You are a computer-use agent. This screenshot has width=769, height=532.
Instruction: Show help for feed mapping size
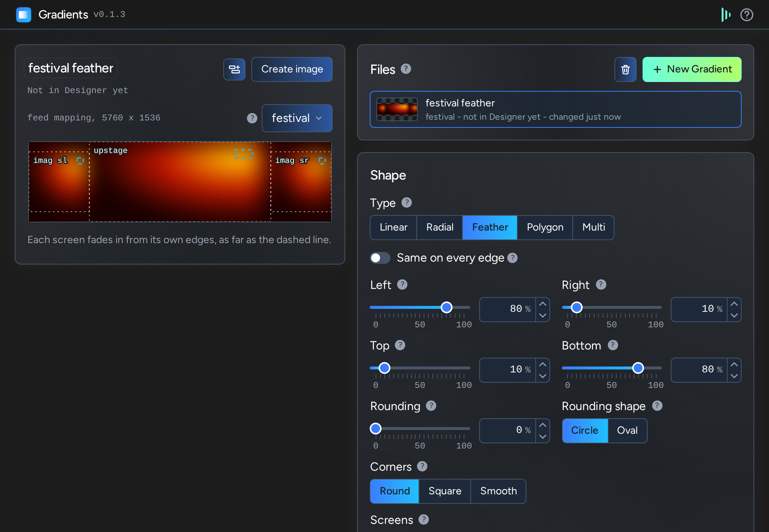(252, 118)
